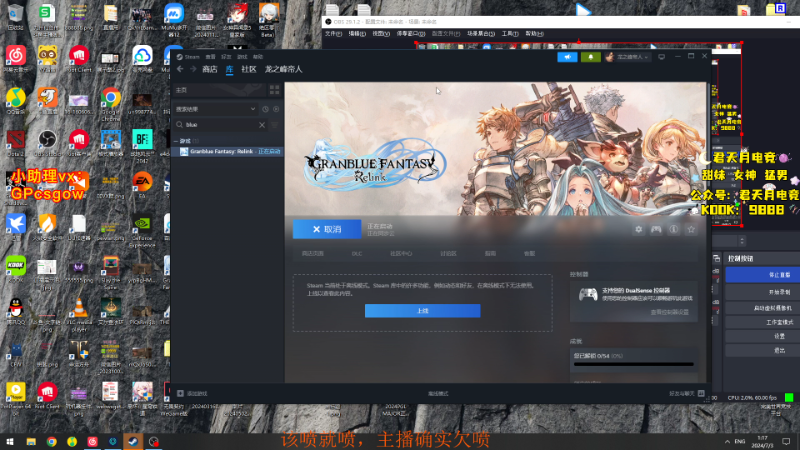800x450 pixels.
Task: Go forward with Steam's forward arrow
Action: tap(193, 69)
